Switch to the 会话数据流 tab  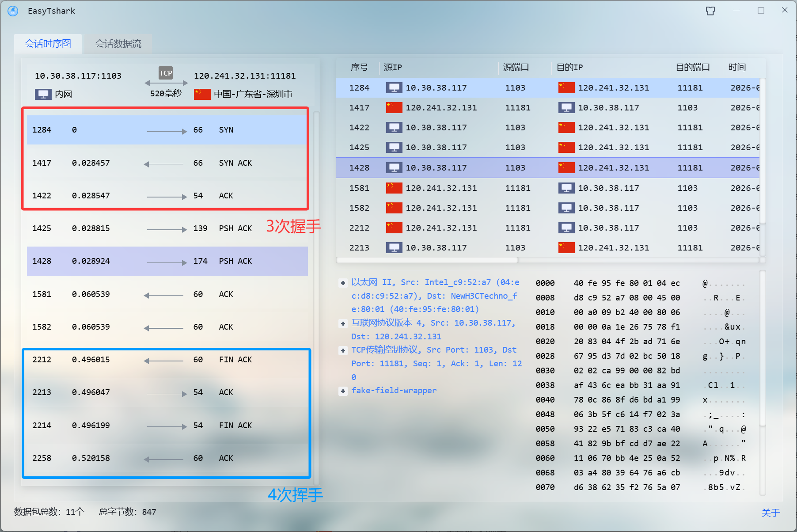[x=118, y=44]
